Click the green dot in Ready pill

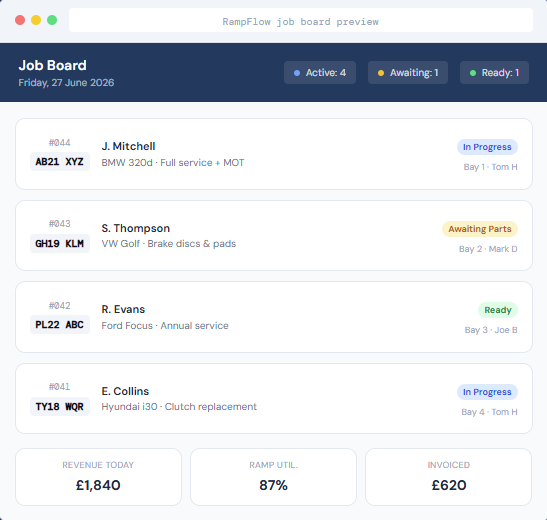473,73
